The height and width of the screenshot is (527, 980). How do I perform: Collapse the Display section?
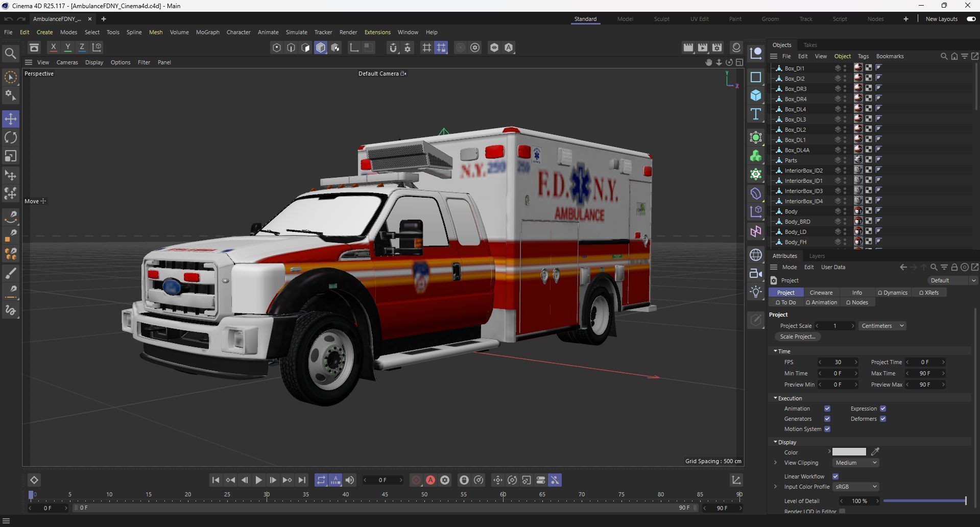click(775, 442)
